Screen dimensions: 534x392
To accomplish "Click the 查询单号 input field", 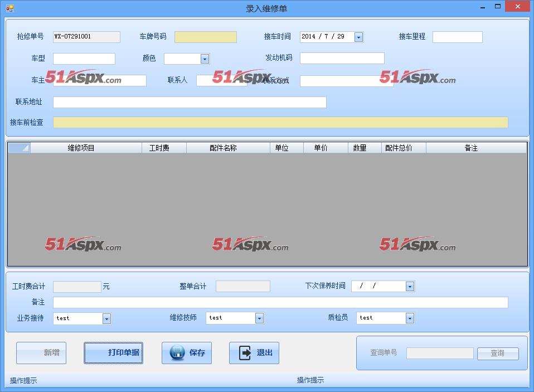I will click(440, 353).
